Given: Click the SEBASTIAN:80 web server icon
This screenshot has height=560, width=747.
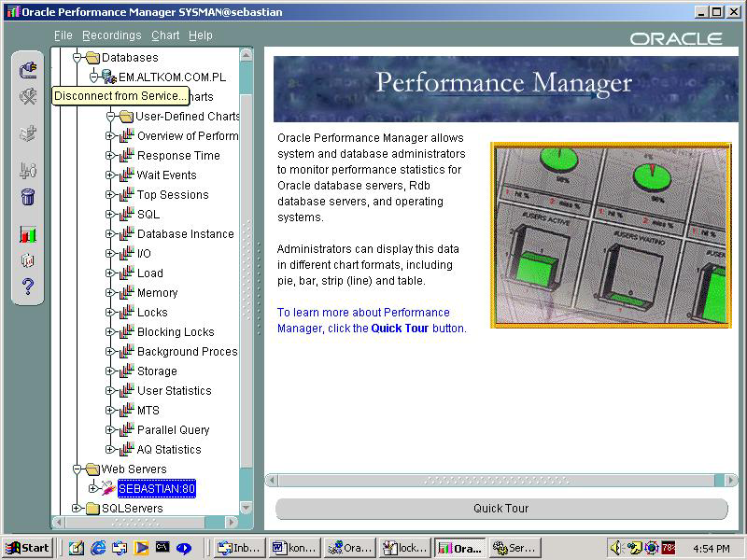Looking at the screenshot, I should coord(108,488).
